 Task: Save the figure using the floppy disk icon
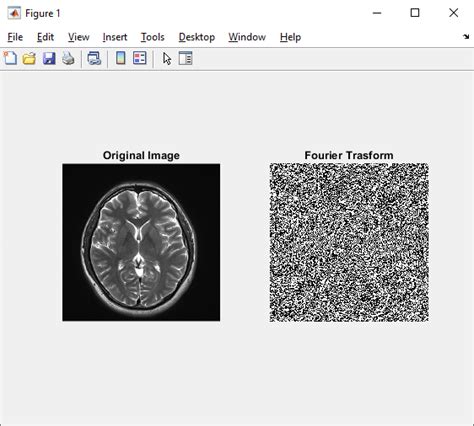tap(49, 58)
